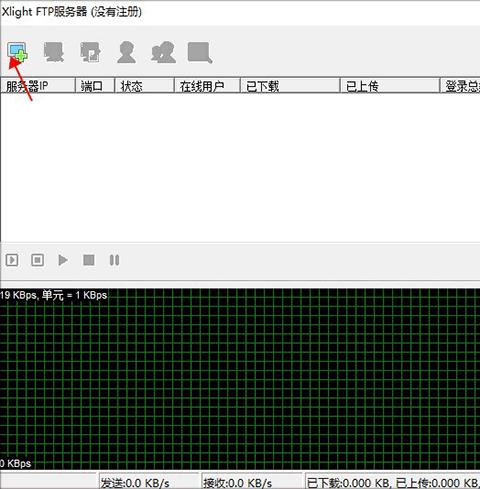Click the New Virtual Server icon

pyautogui.click(x=17, y=52)
